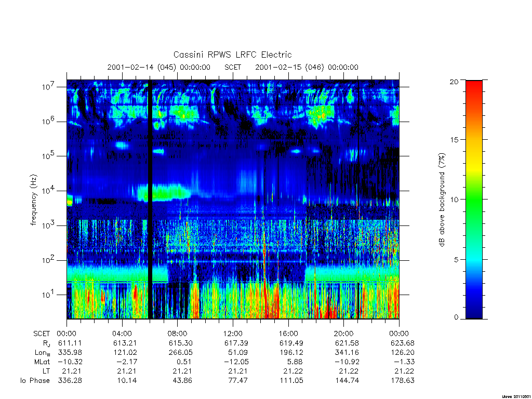Viewport: 532px width, 399px height.
Task: Click the 'SCET' row label
Action: [x=42, y=334]
